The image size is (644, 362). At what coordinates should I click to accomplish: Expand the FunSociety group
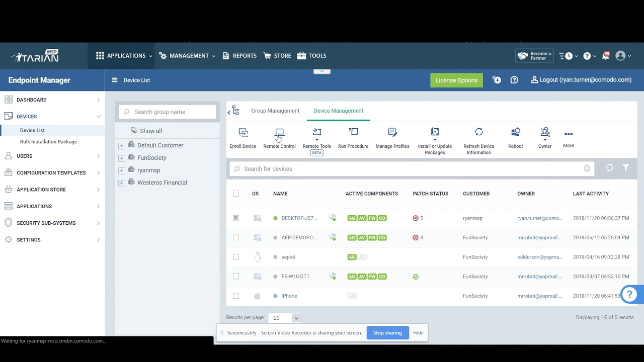pos(121,158)
